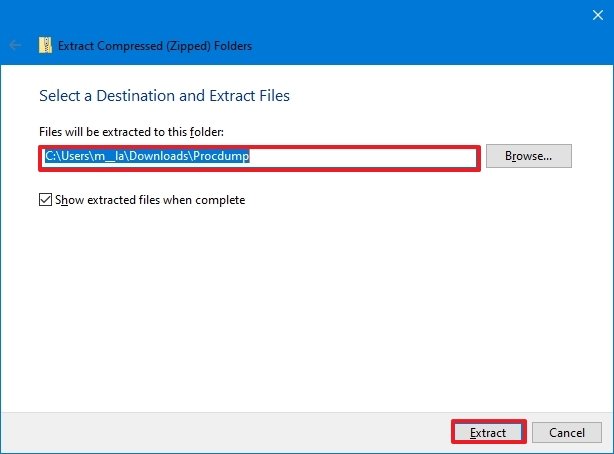614x454 pixels.
Task: Click empty space inside the path field
Action: [x=380, y=157]
